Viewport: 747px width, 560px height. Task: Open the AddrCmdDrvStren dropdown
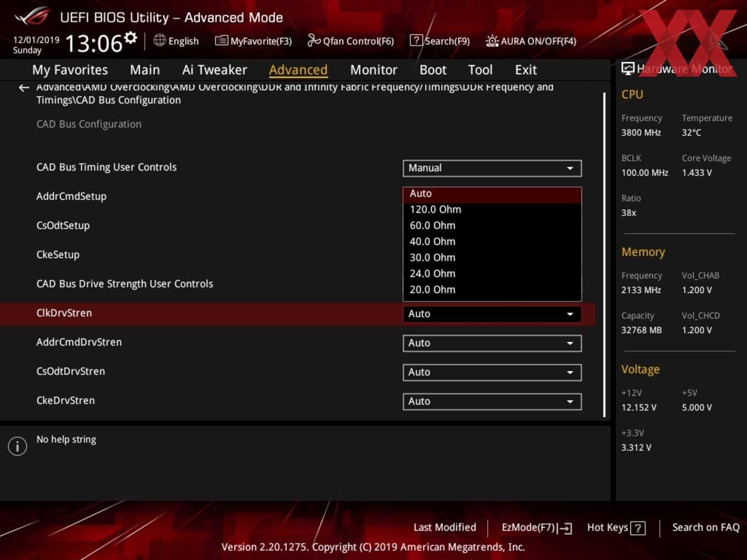[x=492, y=343]
